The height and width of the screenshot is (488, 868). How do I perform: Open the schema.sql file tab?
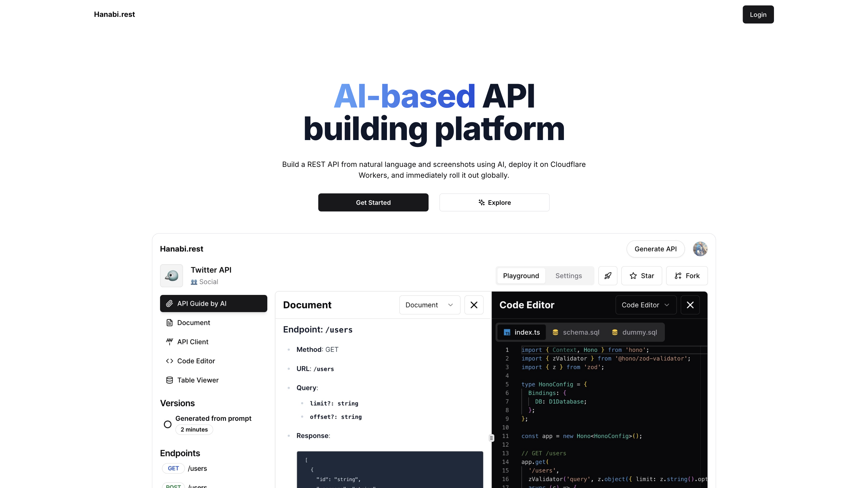(576, 332)
